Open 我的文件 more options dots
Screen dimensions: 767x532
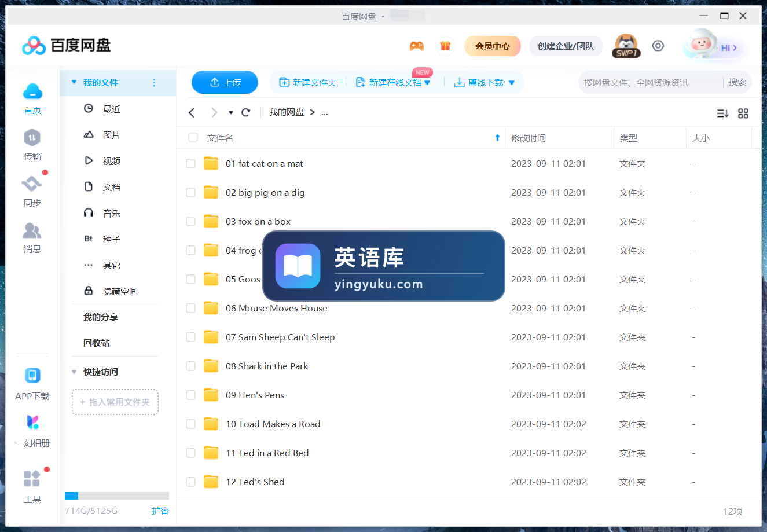(x=154, y=83)
